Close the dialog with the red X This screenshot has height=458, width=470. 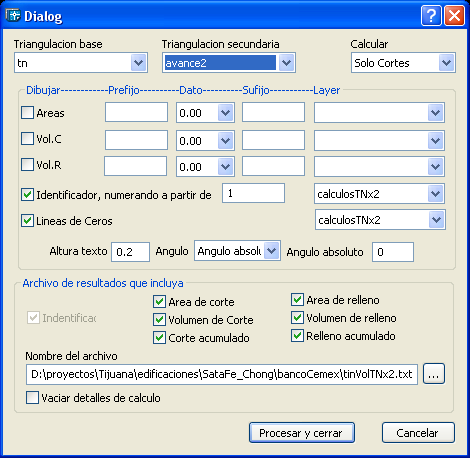(x=454, y=15)
